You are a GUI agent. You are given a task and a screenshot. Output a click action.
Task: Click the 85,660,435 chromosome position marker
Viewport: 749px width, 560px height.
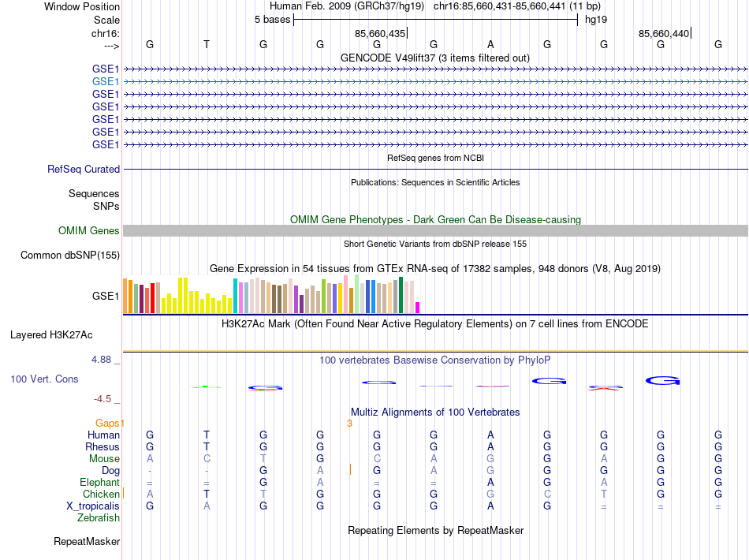[x=380, y=33]
